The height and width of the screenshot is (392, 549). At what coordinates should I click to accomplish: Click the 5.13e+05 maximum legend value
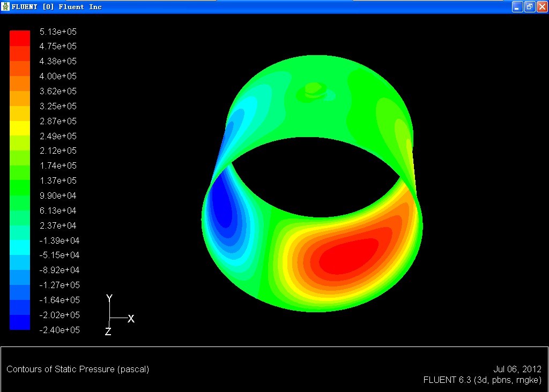[58, 32]
